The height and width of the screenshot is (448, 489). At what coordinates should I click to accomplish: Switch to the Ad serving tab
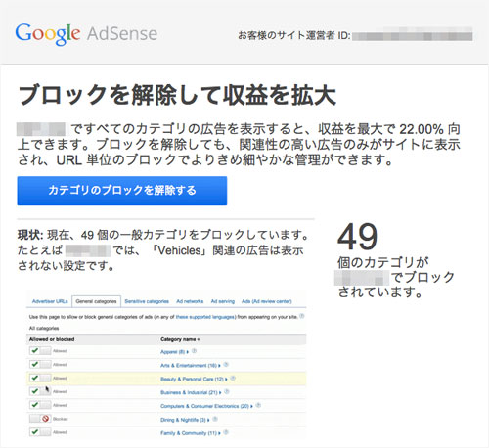[223, 301]
